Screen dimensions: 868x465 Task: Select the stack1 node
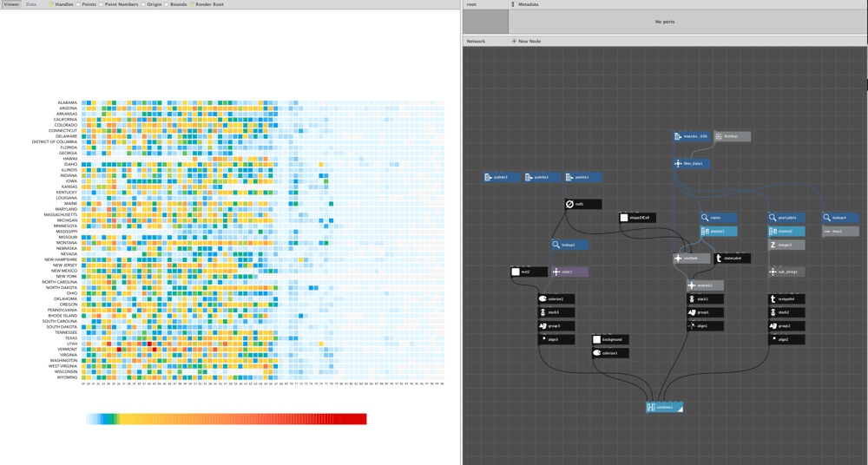pos(705,299)
